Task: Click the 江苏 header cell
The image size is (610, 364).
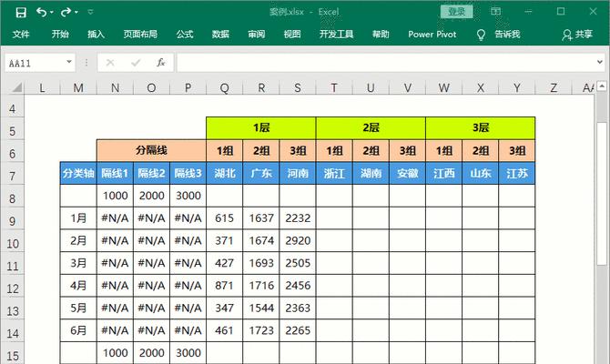Action: pyautogui.click(x=517, y=173)
